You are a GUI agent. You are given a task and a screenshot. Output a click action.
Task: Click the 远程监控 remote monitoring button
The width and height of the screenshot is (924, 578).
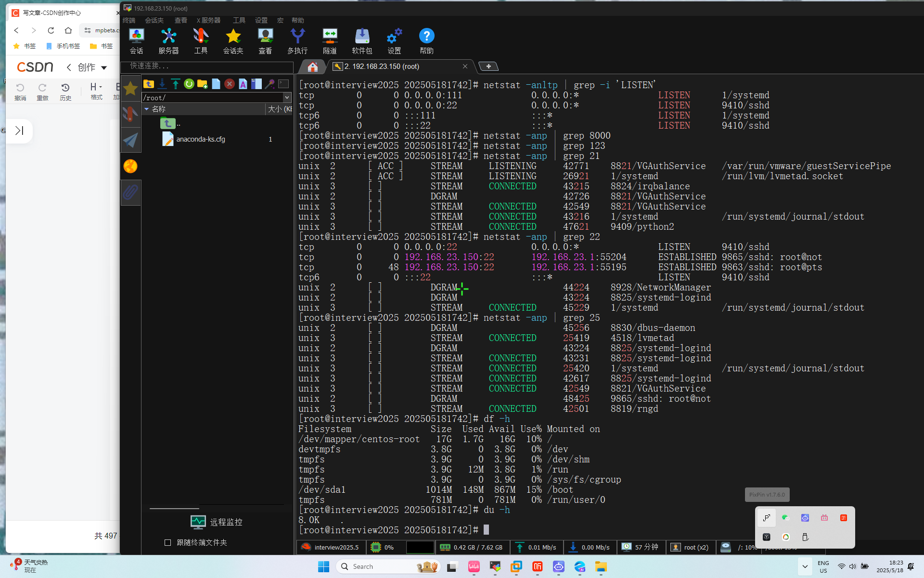[217, 522]
